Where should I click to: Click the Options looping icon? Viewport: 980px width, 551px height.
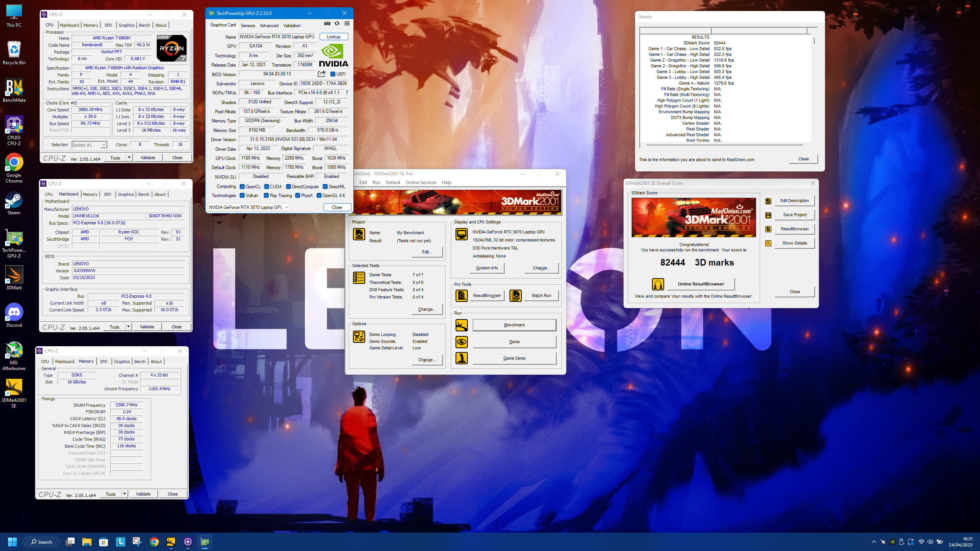[359, 337]
